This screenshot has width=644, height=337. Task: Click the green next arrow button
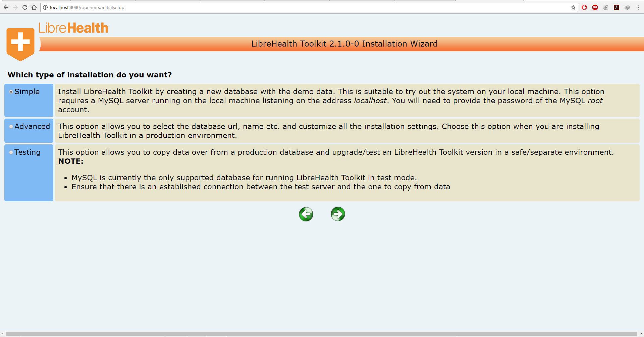pyautogui.click(x=338, y=214)
